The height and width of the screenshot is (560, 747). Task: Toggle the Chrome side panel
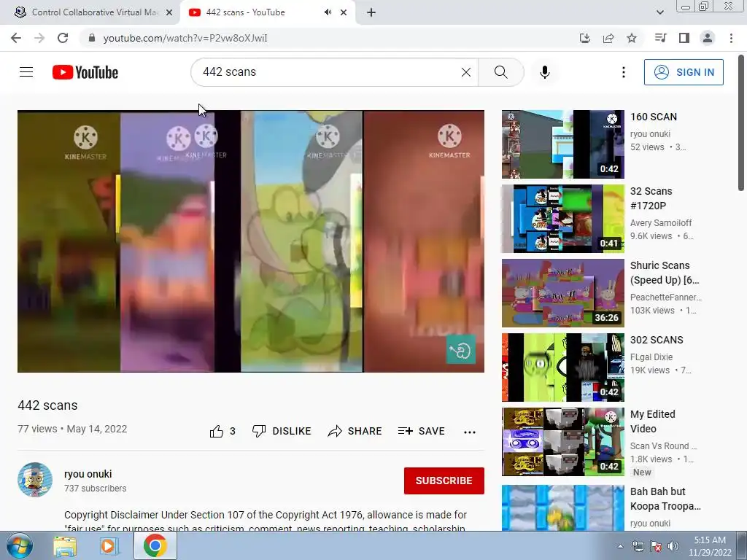[x=684, y=38]
